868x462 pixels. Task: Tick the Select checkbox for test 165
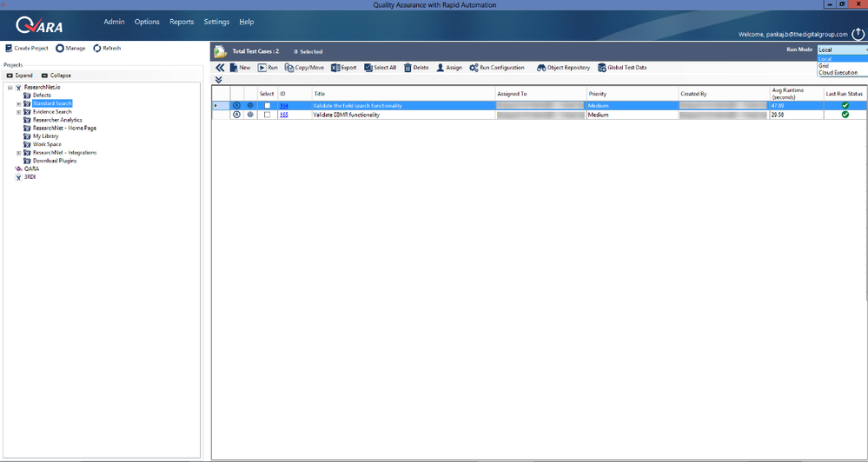(268, 115)
